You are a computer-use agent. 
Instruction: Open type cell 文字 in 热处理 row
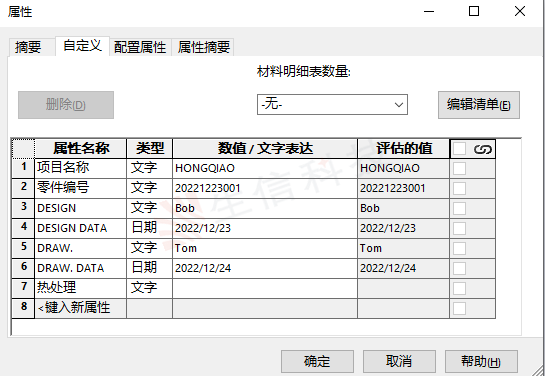pos(149,288)
